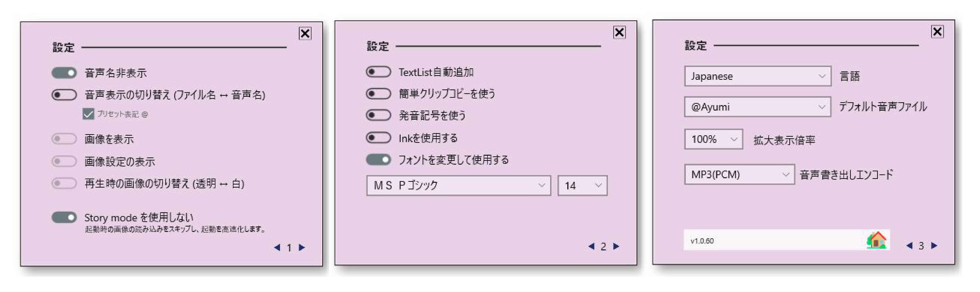
Task: Click the house home icon beside v1.0.60
Action: [x=877, y=240]
